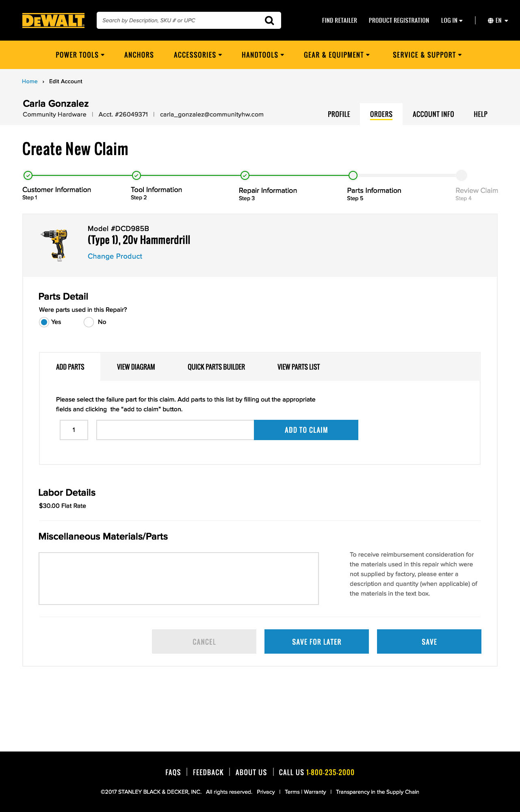Click the Parts Information step circle
The height and width of the screenshot is (812, 520).
[353, 175]
